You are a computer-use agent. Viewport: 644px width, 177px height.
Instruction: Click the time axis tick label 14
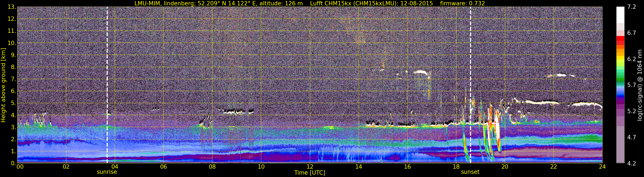point(358,167)
